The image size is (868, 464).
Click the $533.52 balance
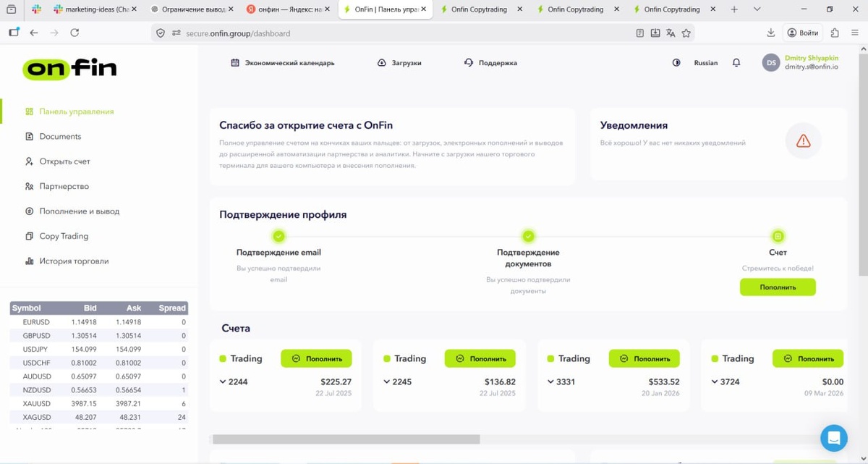[x=663, y=381]
